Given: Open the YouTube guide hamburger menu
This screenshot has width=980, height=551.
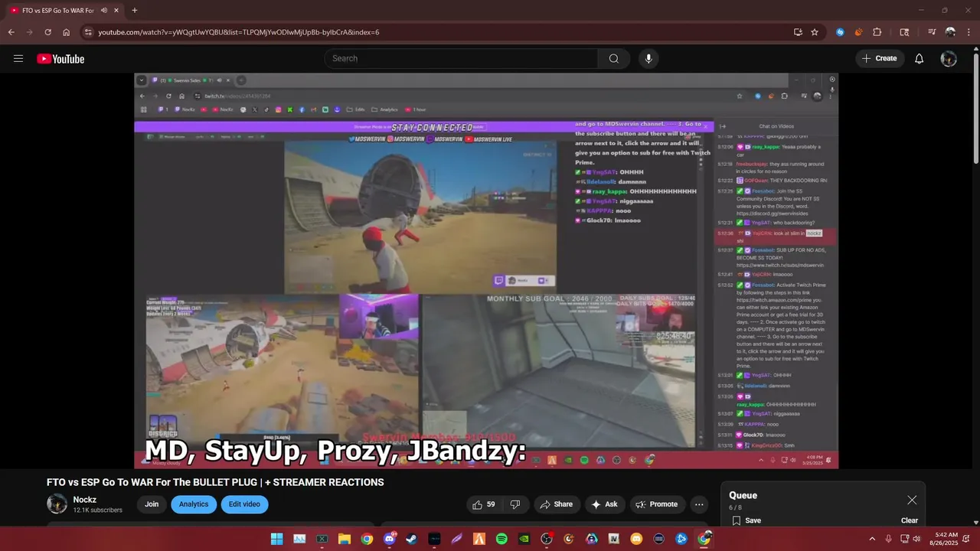Looking at the screenshot, I should tap(18, 59).
